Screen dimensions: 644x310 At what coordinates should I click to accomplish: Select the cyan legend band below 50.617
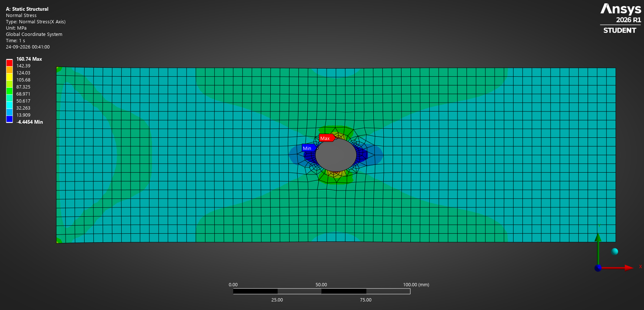point(9,105)
